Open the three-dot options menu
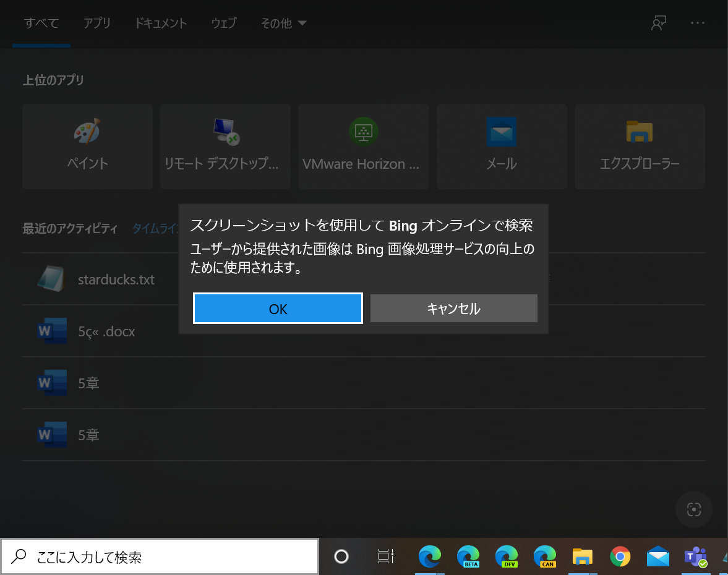Image resolution: width=728 pixels, height=575 pixels. coord(697,23)
